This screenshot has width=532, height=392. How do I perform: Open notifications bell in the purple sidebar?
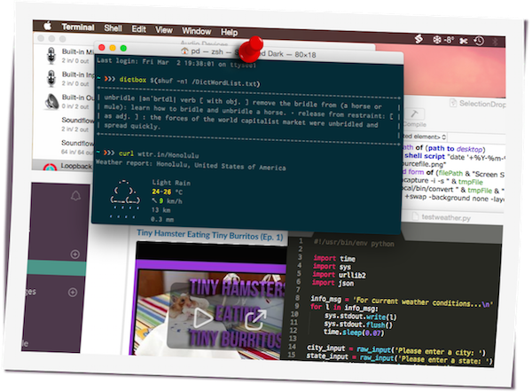click(75, 195)
